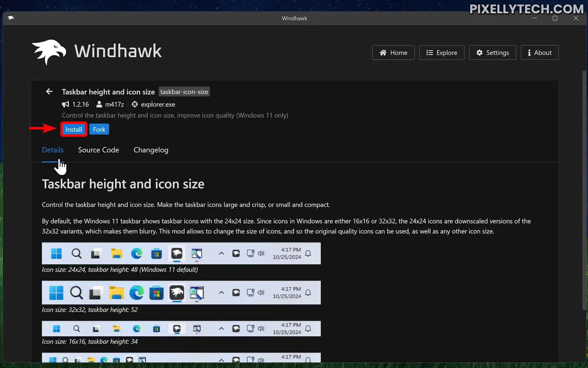Click the Windows 11 default caption text
Viewport: 588px width, 368px height.
(x=120, y=270)
